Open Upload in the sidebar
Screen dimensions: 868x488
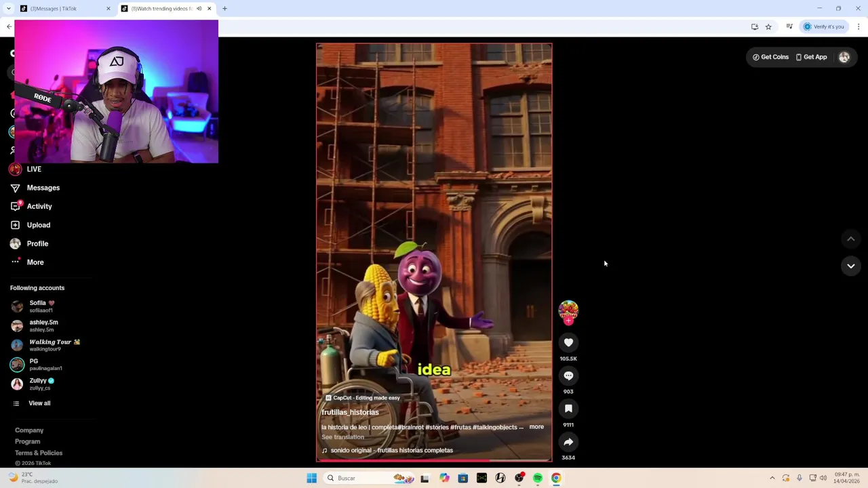click(x=31, y=225)
